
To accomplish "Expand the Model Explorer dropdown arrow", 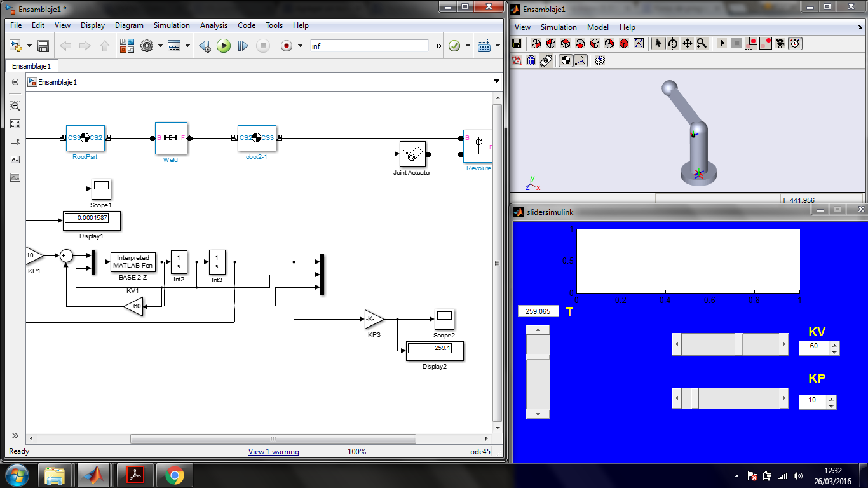I will pos(188,46).
